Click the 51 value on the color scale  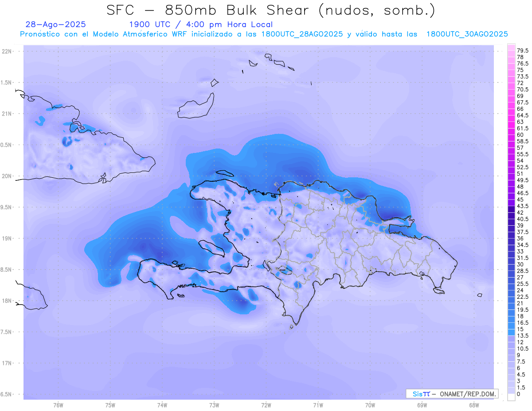tap(520, 173)
